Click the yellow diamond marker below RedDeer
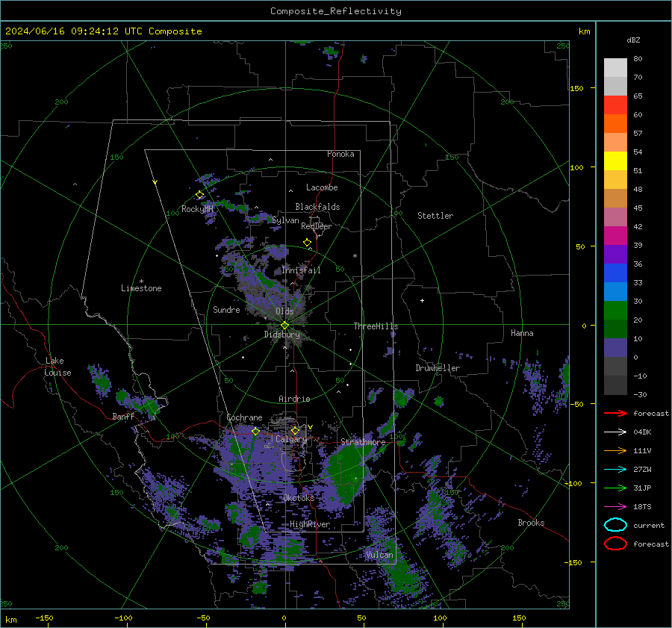 click(307, 242)
